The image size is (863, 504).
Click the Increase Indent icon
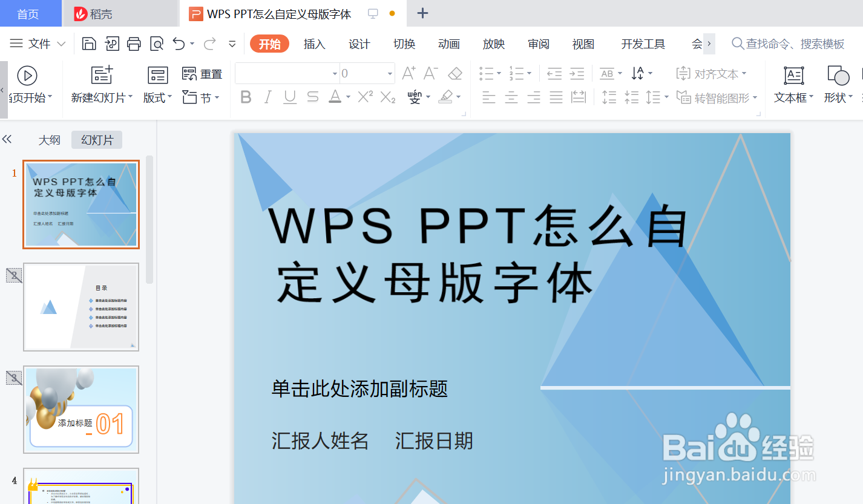point(577,74)
